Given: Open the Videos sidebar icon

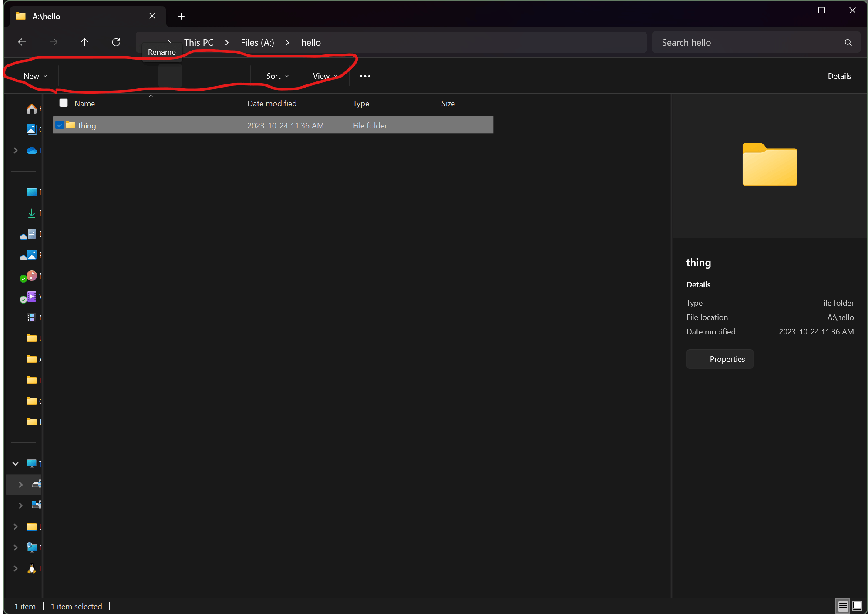Looking at the screenshot, I should click(x=32, y=297).
